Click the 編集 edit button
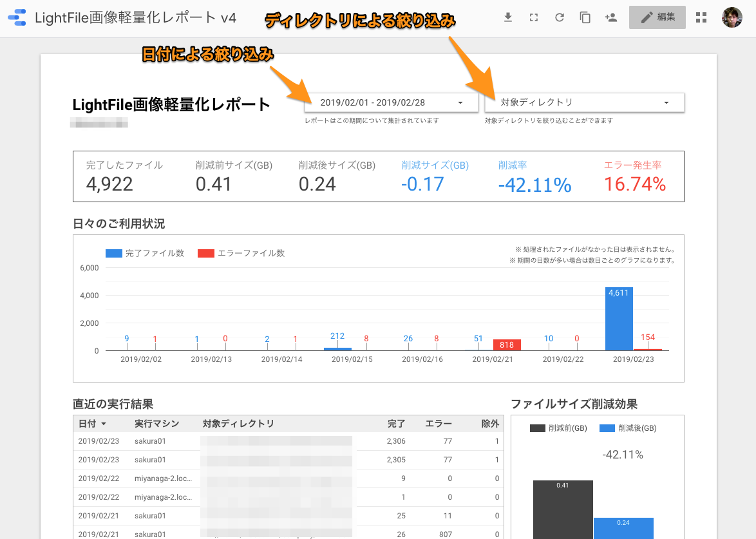The height and width of the screenshot is (539, 756). pos(657,18)
